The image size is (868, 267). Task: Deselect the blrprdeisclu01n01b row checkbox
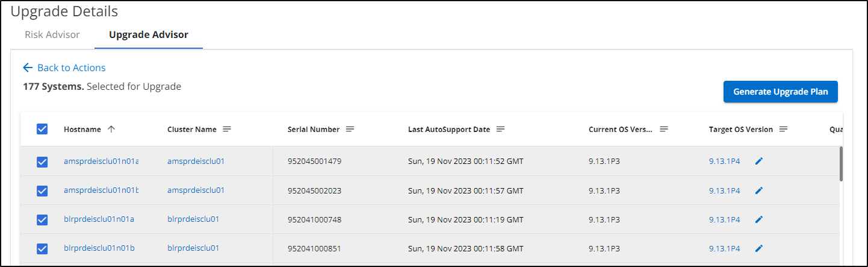pyautogui.click(x=42, y=248)
